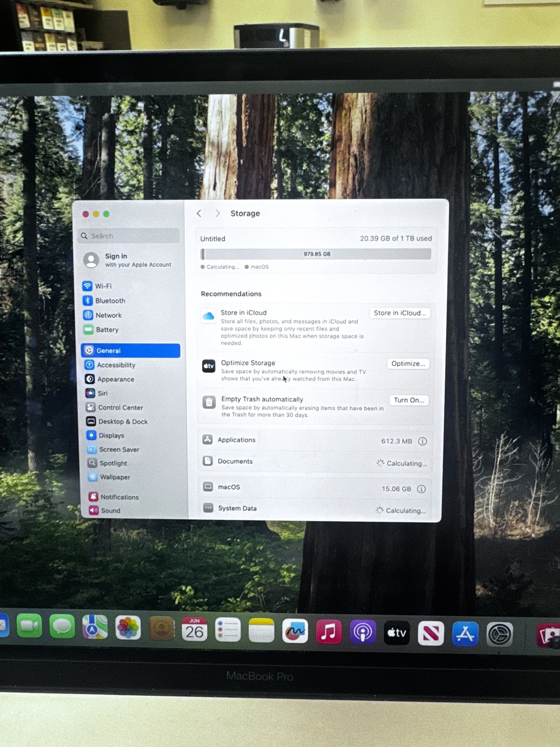
Task: Click the Store in iCloud... button
Action: point(400,313)
